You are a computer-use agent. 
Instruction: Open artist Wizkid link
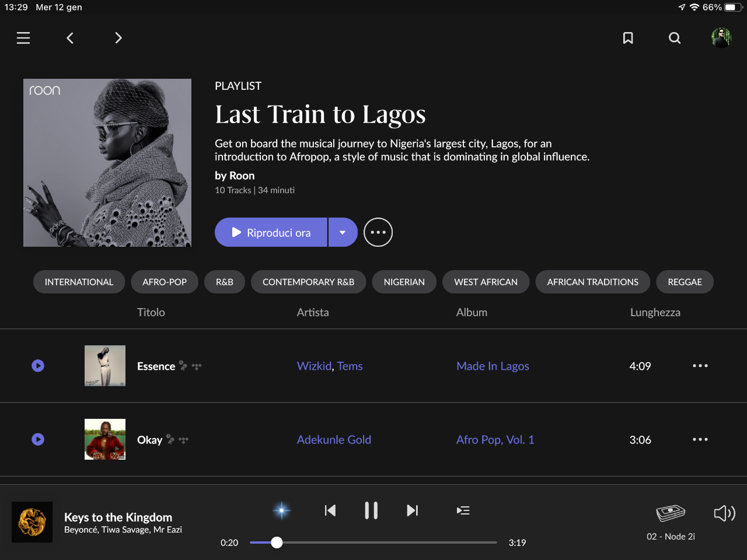click(314, 366)
